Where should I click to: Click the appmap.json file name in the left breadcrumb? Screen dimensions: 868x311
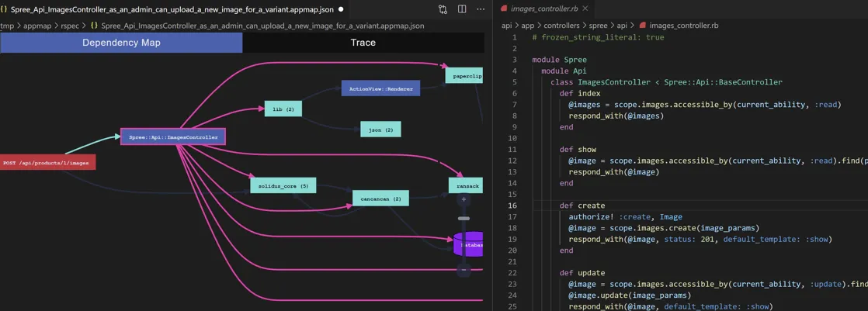click(263, 26)
